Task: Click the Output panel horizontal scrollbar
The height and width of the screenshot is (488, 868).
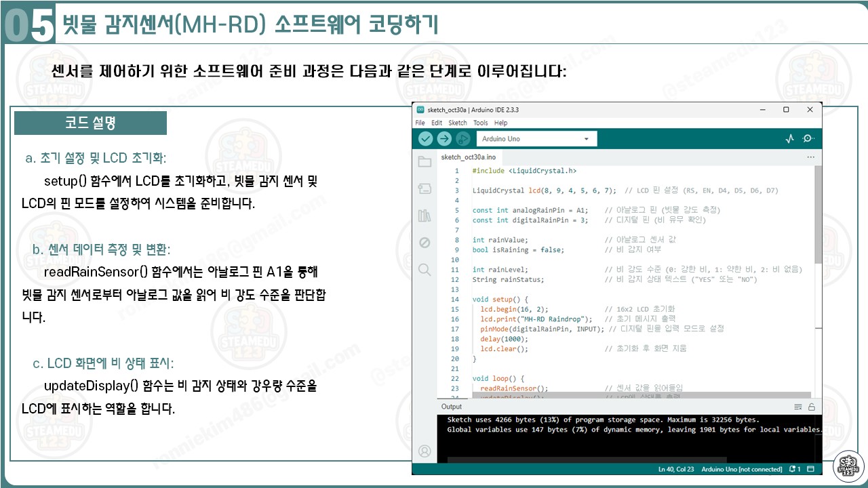Action: [x=587, y=460]
